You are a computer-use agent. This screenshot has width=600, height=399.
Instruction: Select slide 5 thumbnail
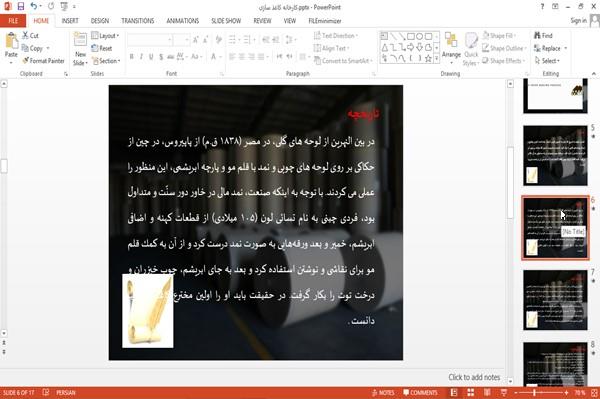pyautogui.click(x=555, y=155)
